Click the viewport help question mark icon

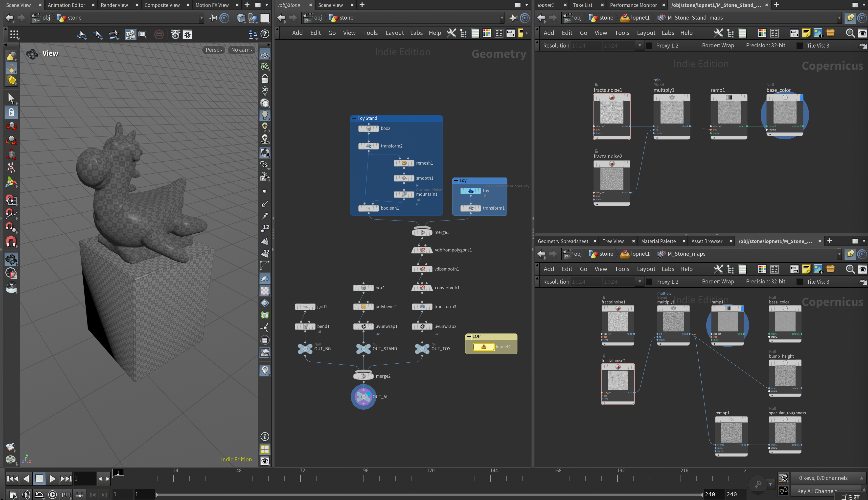click(265, 34)
